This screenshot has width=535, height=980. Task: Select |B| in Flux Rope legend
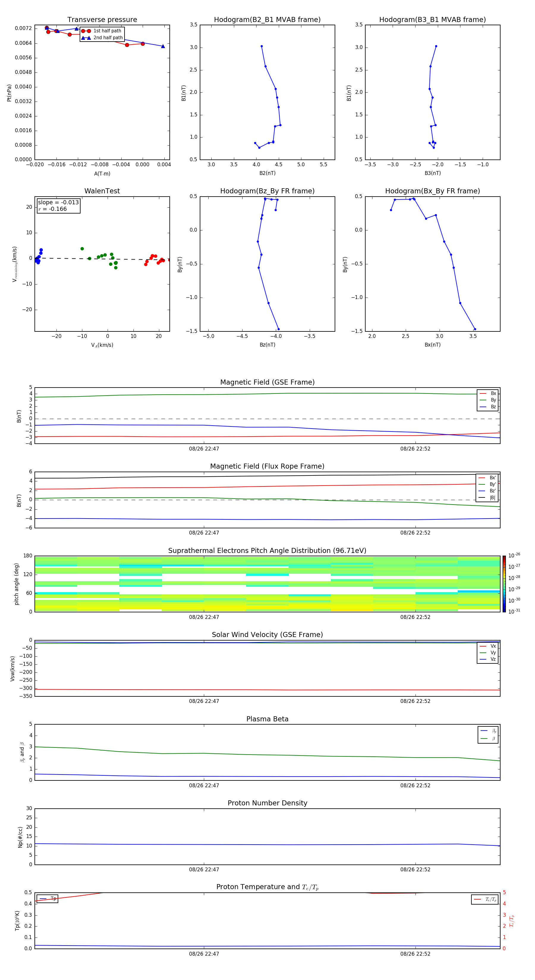(x=487, y=498)
